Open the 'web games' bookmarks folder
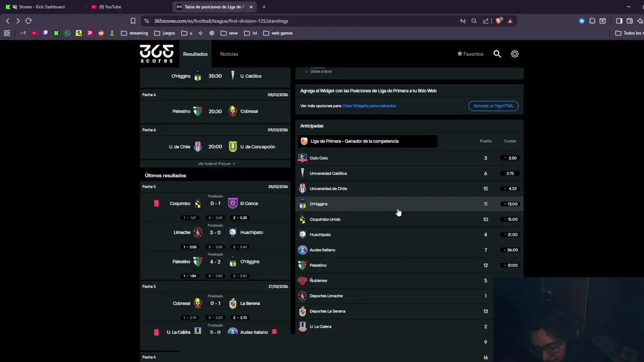 pos(278,33)
